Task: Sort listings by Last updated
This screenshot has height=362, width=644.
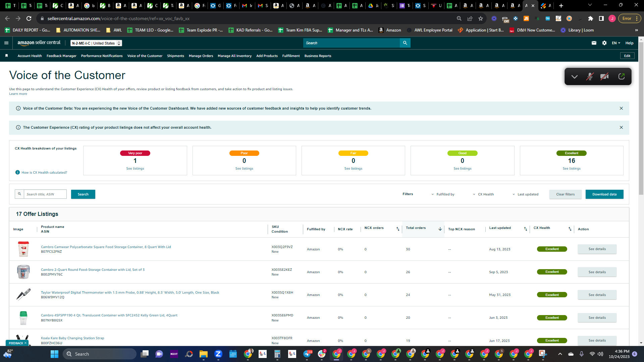Action: click(x=526, y=229)
